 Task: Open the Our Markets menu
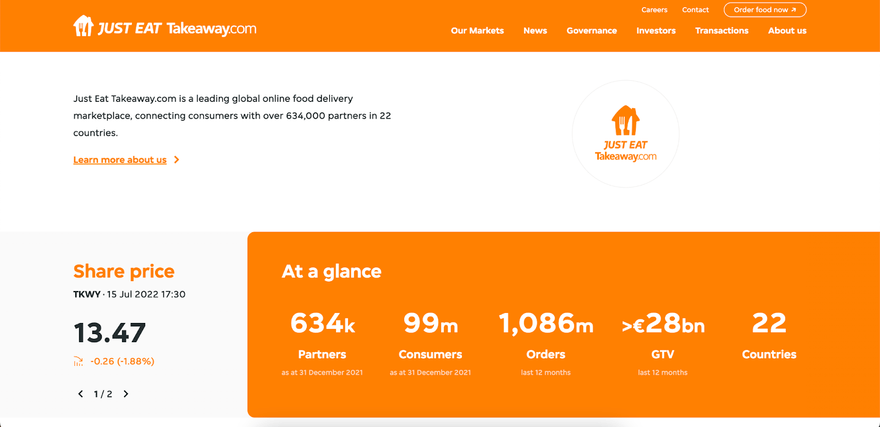pyautogui.click(x=477, y=31)
